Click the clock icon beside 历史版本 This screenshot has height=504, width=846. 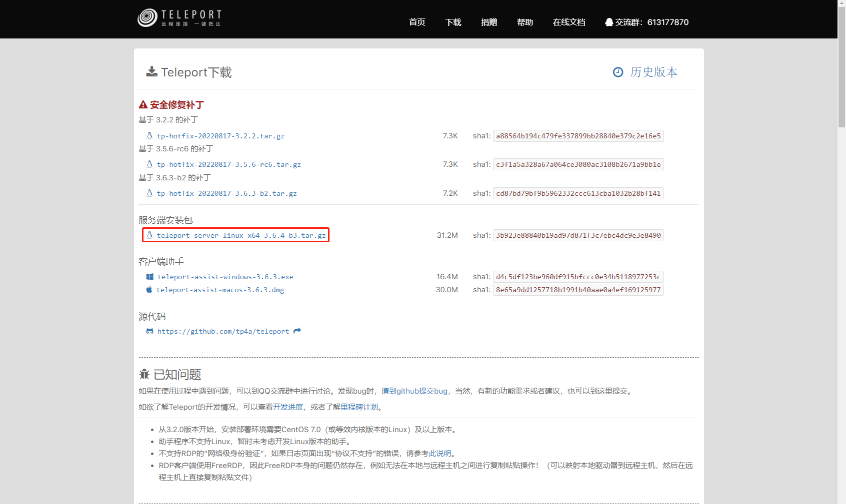coord(618,72)
